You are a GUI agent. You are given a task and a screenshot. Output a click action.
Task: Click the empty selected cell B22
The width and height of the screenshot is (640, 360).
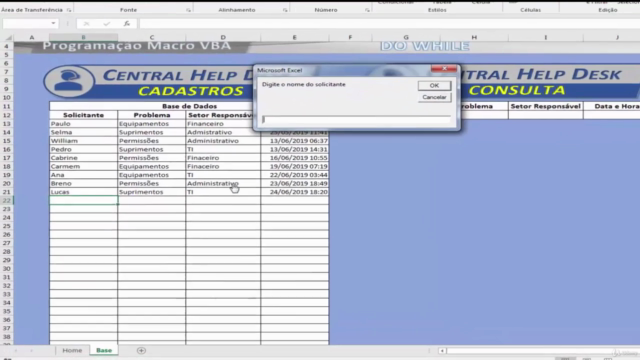83,200
